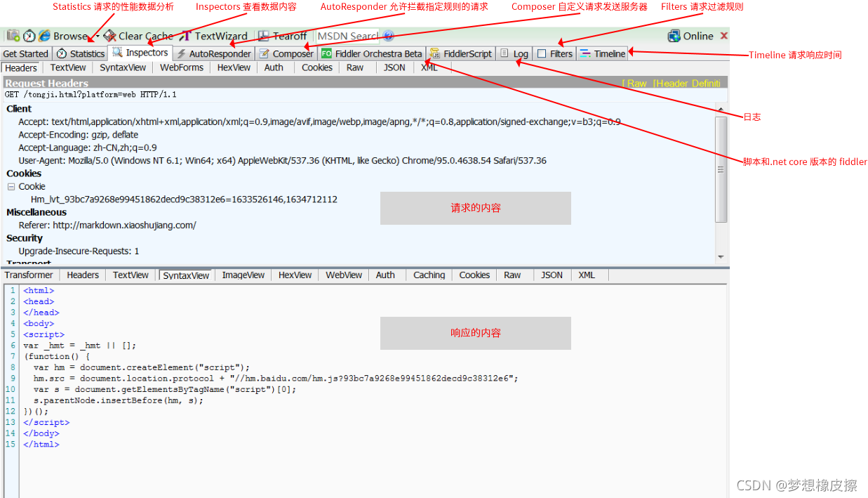Image resolution: width=868 pixels, height=498 pixels.
Task: Focus the MSDN Search input box
Action: (347, 36)
